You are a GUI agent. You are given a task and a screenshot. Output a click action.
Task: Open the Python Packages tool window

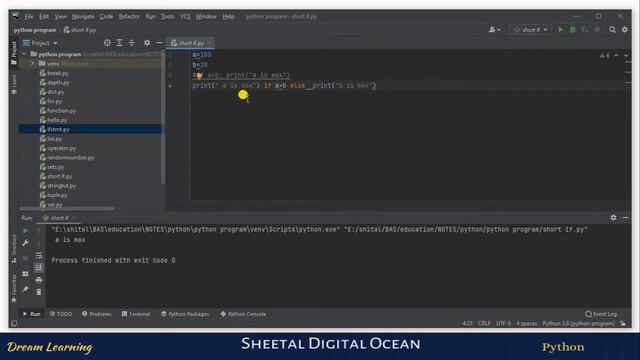coord(185,314)
